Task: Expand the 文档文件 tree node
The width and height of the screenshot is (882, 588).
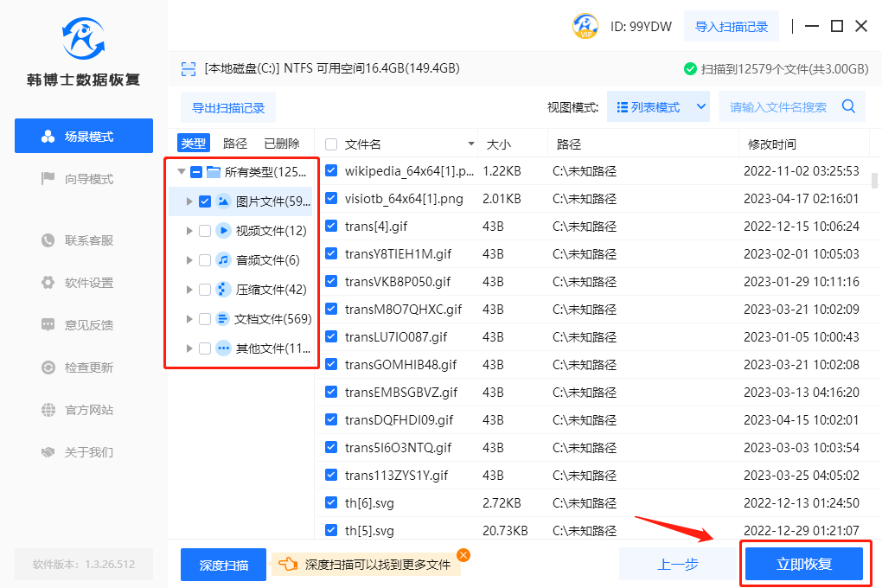Action: coord(189,319)
